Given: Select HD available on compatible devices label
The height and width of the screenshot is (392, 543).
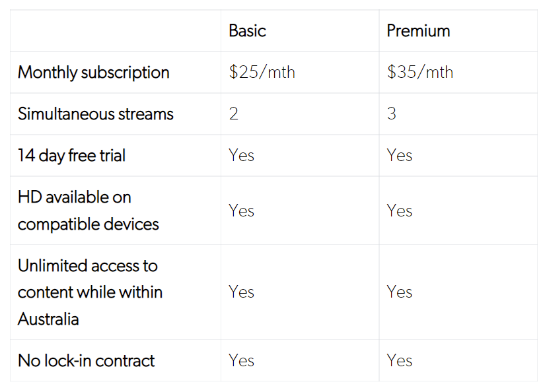Looking at the screenshot, I should click(89, 211).
